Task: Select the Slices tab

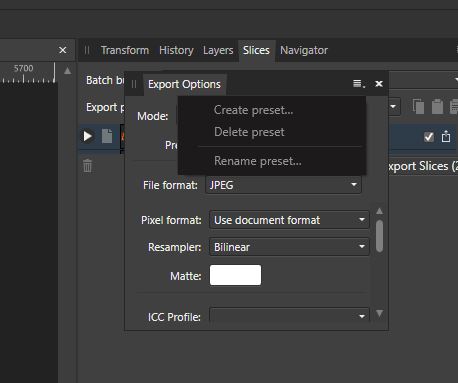Action: coord(256,50)
